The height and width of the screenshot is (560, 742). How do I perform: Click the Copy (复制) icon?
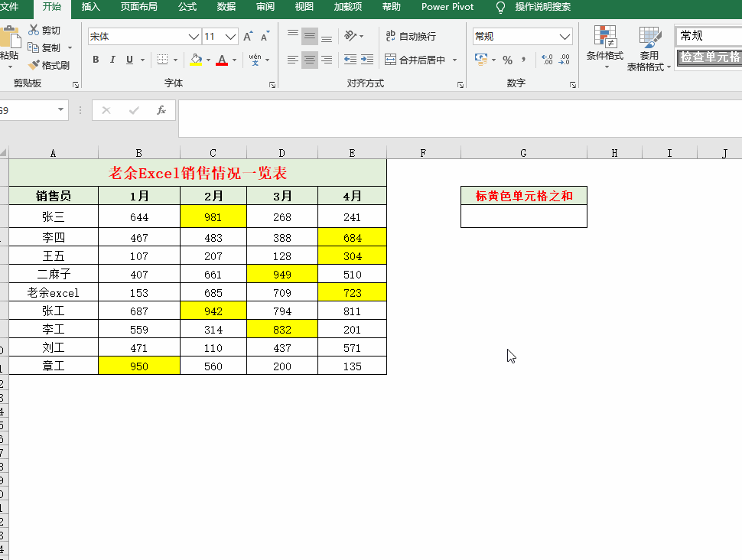coord(33,47)
